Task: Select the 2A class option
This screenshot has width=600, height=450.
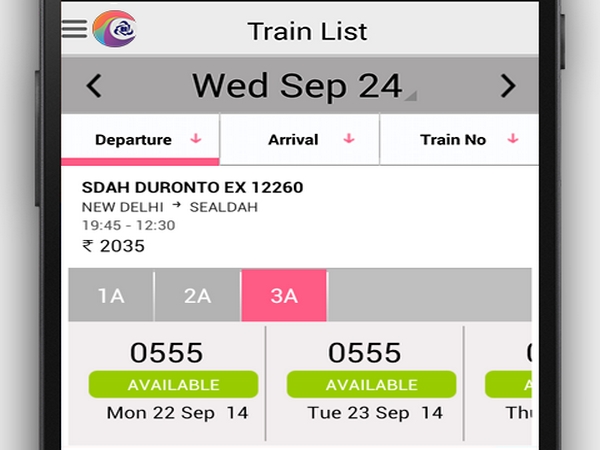Action: click(198, 296)
